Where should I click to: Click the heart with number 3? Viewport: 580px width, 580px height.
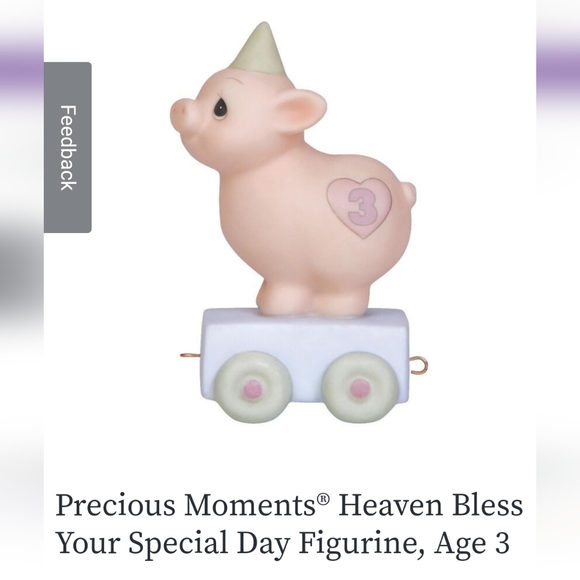[x=359, y=208]
